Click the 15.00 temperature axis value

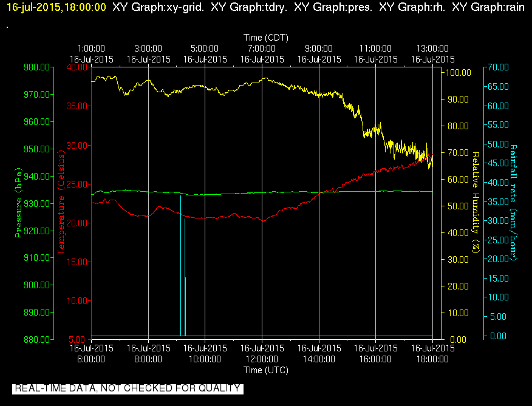tap(77, 262)
